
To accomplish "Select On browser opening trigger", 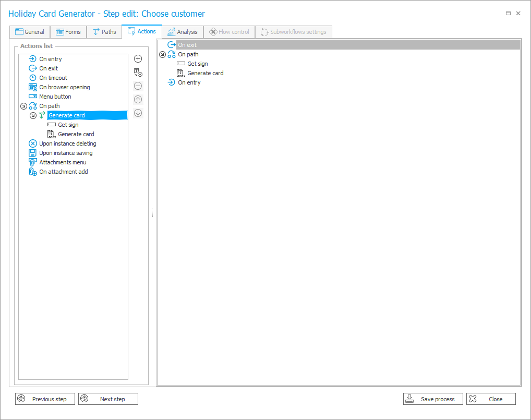I will click(65, 87).
